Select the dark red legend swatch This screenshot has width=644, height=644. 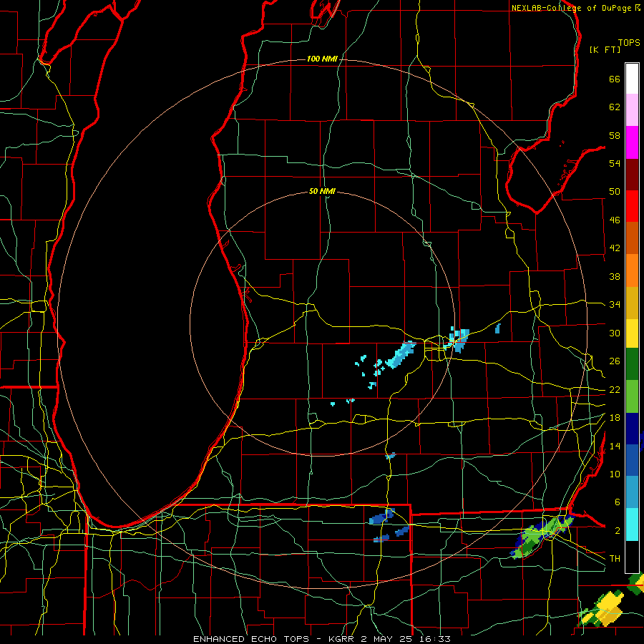click(x=632, y=174)
